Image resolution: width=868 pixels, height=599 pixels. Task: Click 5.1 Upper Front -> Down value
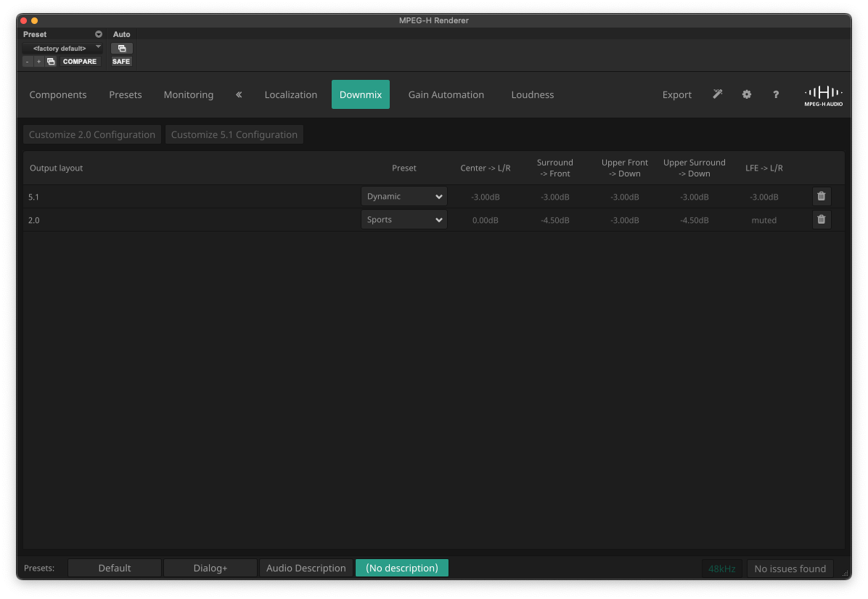[625, 197]
